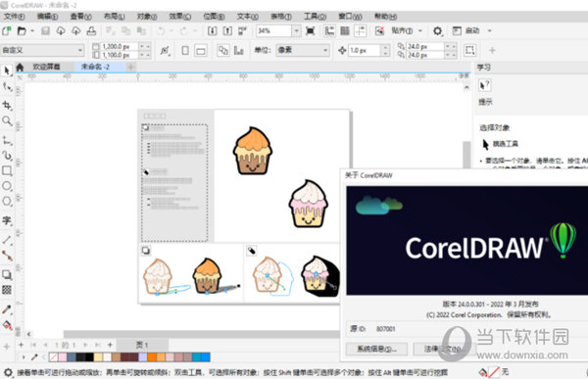Click the nudge distance field

[365, 50]
